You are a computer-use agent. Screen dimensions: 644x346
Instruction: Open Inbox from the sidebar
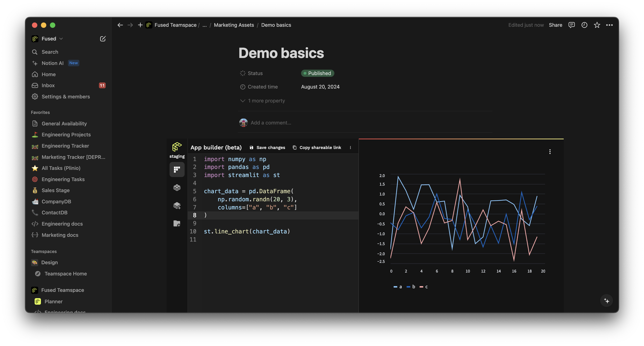48,85
